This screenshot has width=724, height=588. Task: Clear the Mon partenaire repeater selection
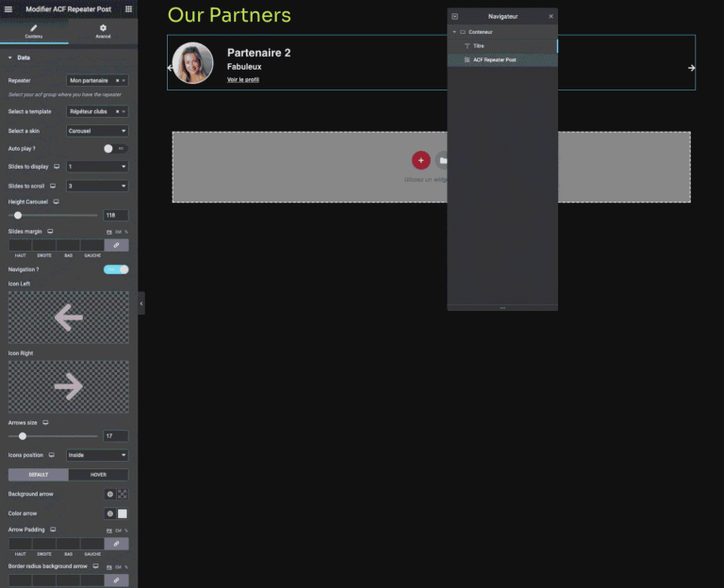coord(117,80)
